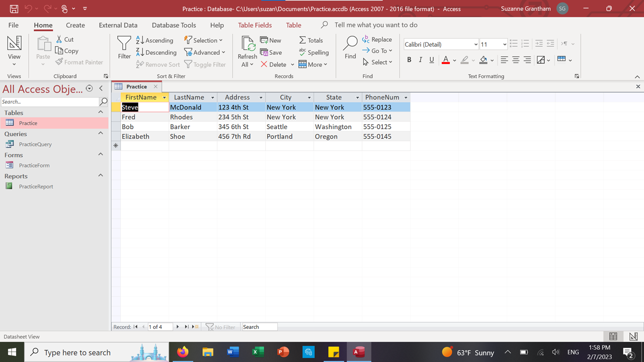The image size is (644, 362).
Task: Collapse the Reports group
Action: point(101,175)
